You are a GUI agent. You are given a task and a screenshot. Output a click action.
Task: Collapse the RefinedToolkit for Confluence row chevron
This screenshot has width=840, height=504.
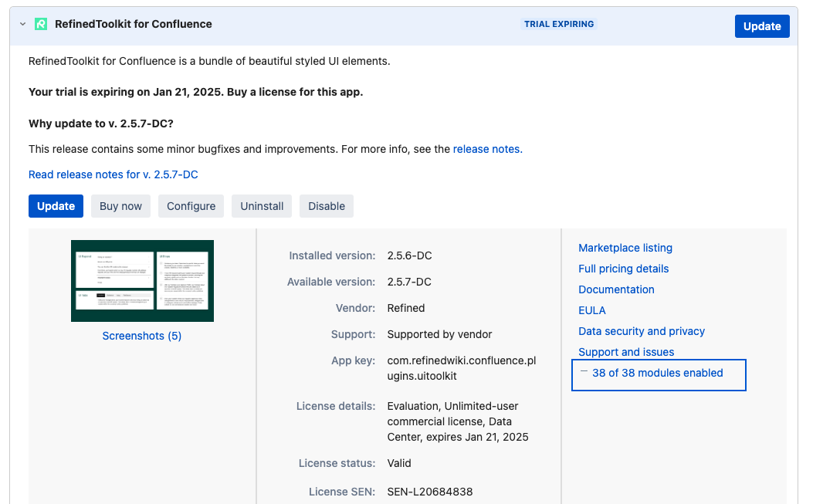(22, 24)
